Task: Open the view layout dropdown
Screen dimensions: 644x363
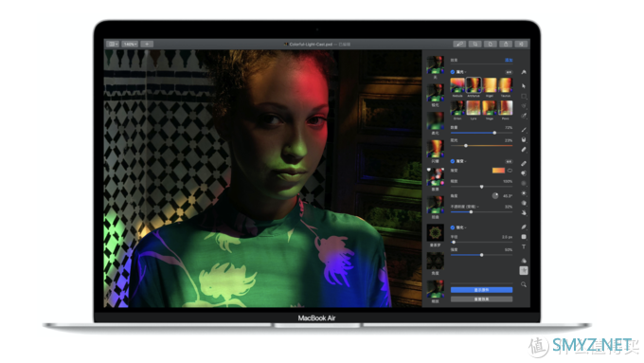Action: (x=113, y=44)
